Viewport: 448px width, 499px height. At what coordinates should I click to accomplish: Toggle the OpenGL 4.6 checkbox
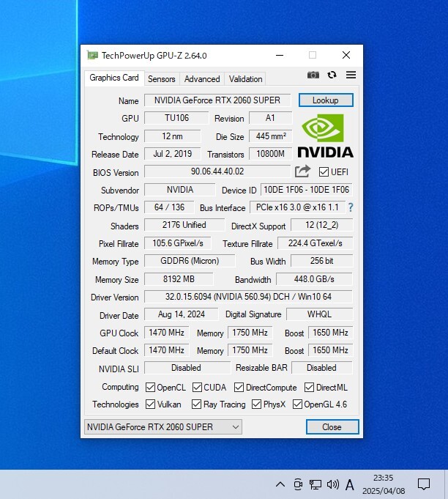[x=297, y=404]
